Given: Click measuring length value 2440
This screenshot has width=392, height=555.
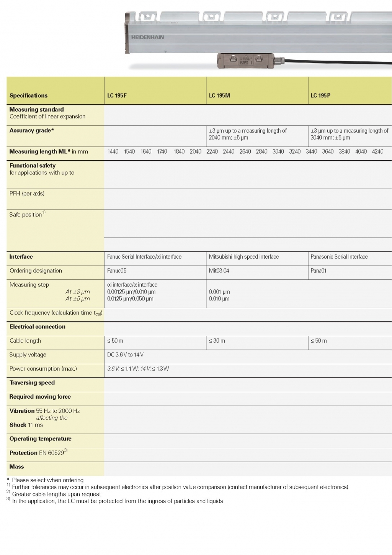Looking at the screenshot, I should (229, 151).
